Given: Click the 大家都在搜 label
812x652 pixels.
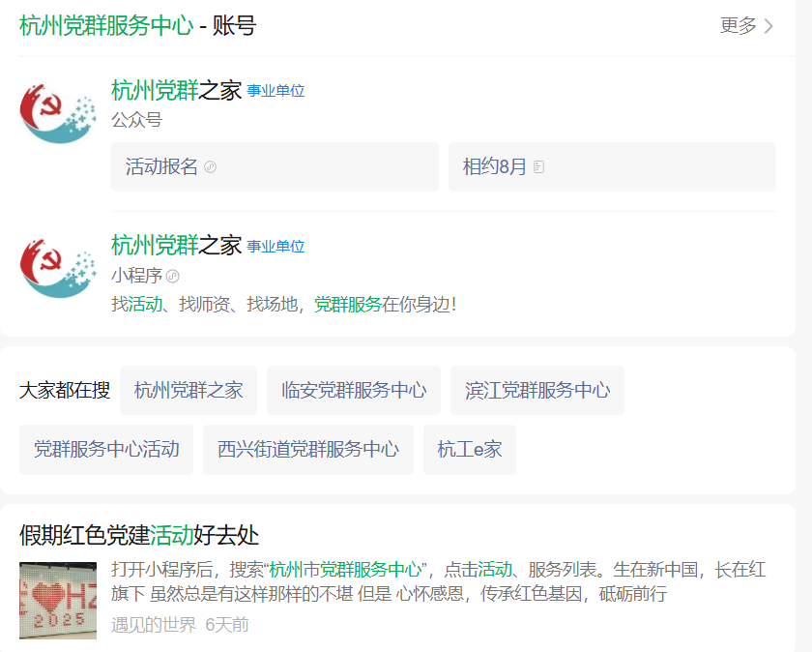Looking at the screenshot, I should [x=65, y=390].
